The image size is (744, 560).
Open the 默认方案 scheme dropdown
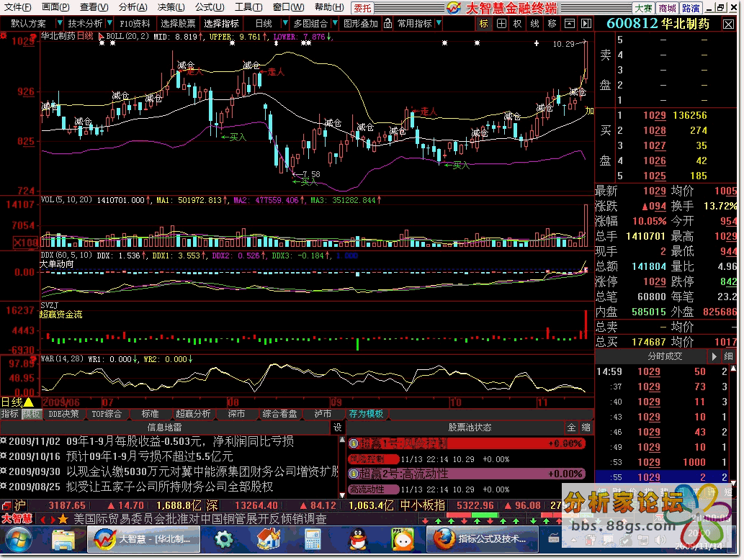(59, 23)
